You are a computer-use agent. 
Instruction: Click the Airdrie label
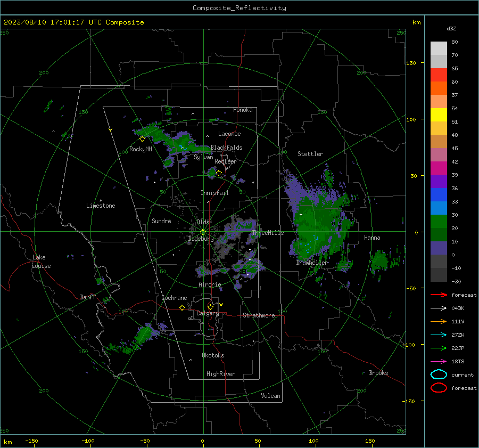click(x=210, y=284)
